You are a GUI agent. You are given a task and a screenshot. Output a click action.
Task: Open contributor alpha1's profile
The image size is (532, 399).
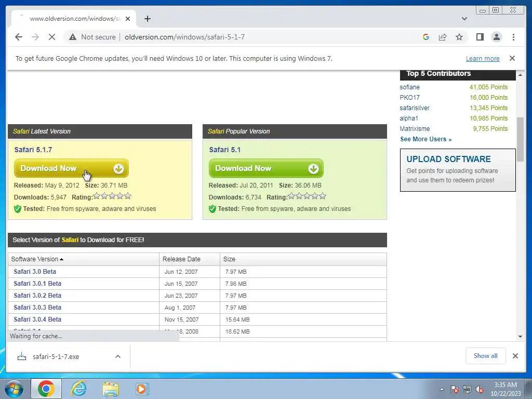pos(409,118)
